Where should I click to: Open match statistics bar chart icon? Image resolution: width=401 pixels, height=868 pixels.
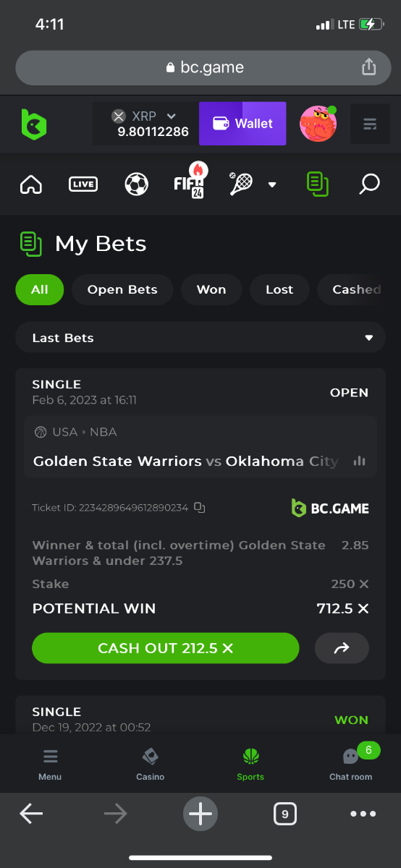(359, 461)
